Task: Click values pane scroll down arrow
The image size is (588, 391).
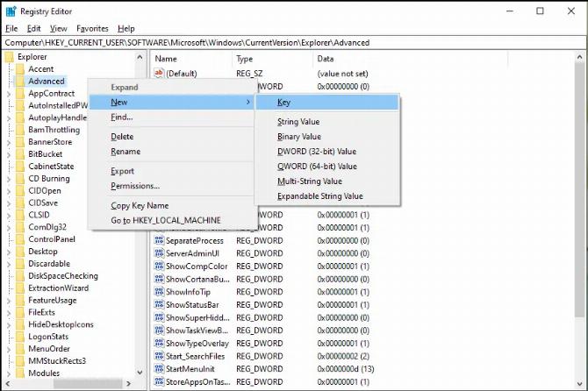Action: tap(580, 384)
